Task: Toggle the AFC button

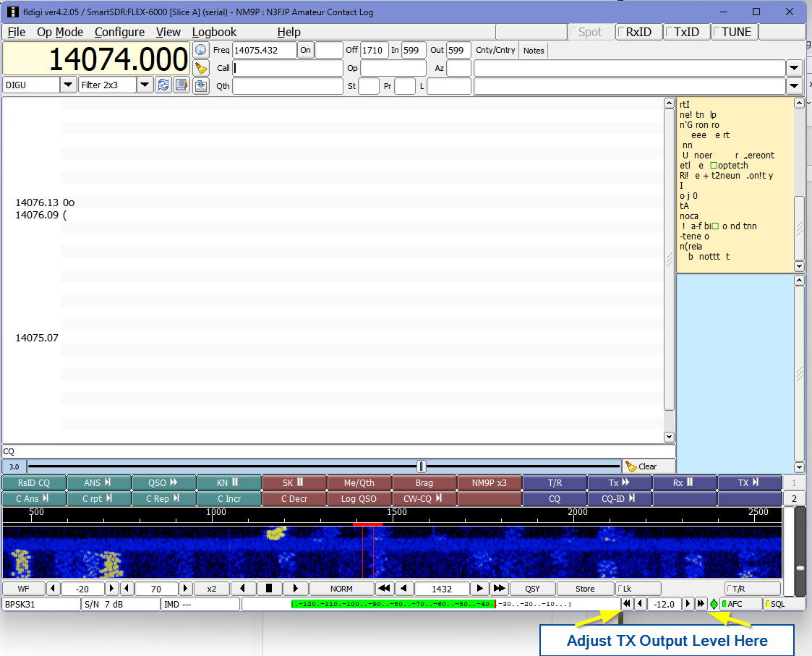Action: (x=740, y=604)
